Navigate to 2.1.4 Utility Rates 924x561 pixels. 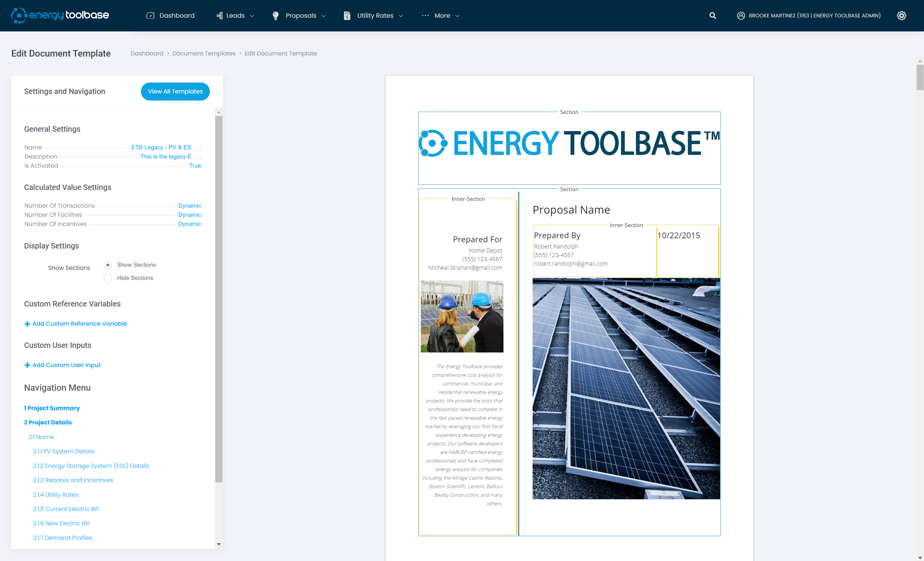pyautogui.click(x=55, y=495)
